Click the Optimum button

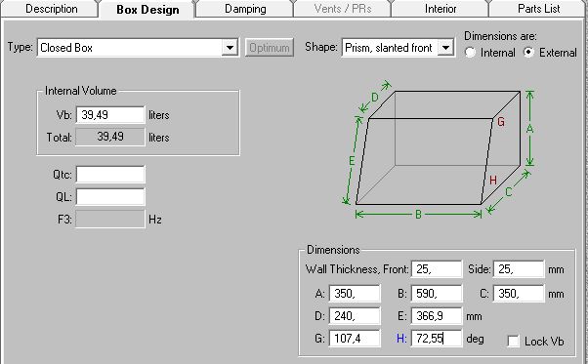(x=270, y=48)
